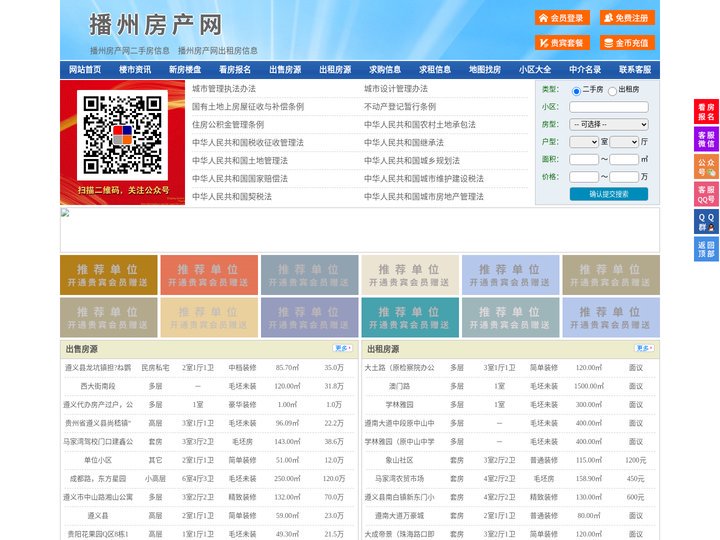The height and width of the screenshot is (540, 720).
Task: Open the 中华人民共和国继承法 link
Action: click(x=404, y=142)
